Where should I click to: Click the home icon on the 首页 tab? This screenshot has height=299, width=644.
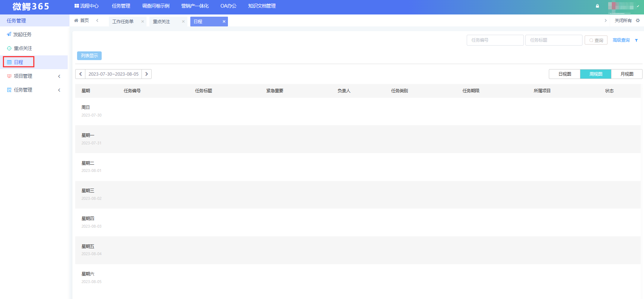[76, 21]
